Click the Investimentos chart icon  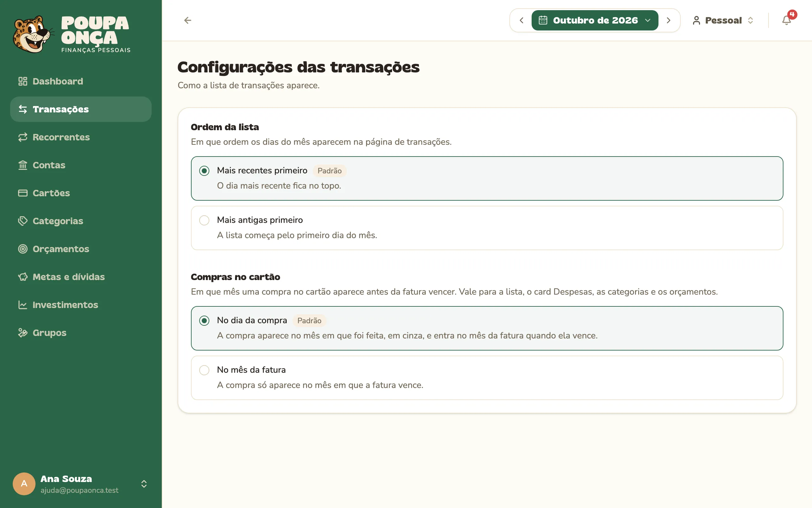[23, 305]
